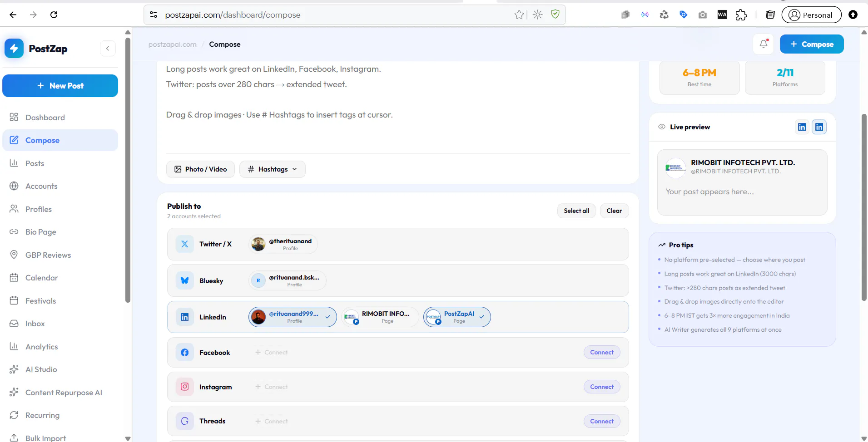This screenshot has width=868, height=442.
Task: Open Accounts in the sidebar
Action: pos(60,186)
